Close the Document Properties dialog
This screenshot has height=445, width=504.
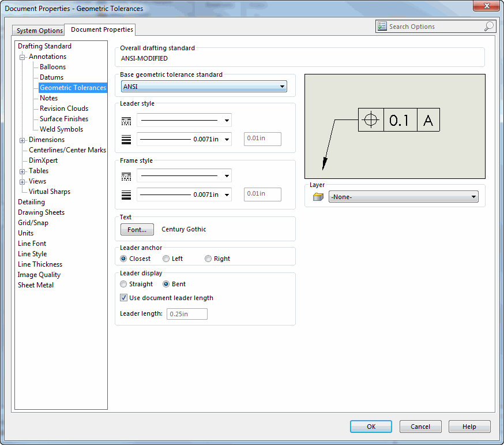tap(487, 5)
